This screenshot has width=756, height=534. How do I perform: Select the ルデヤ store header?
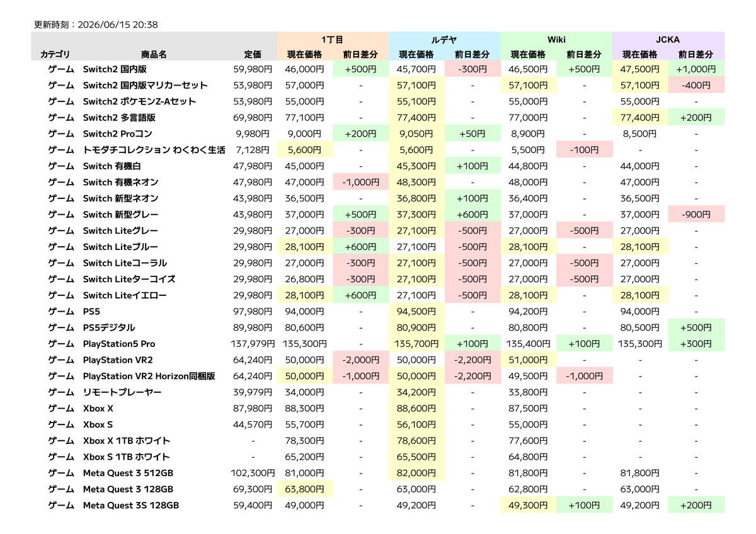(444, 39)
